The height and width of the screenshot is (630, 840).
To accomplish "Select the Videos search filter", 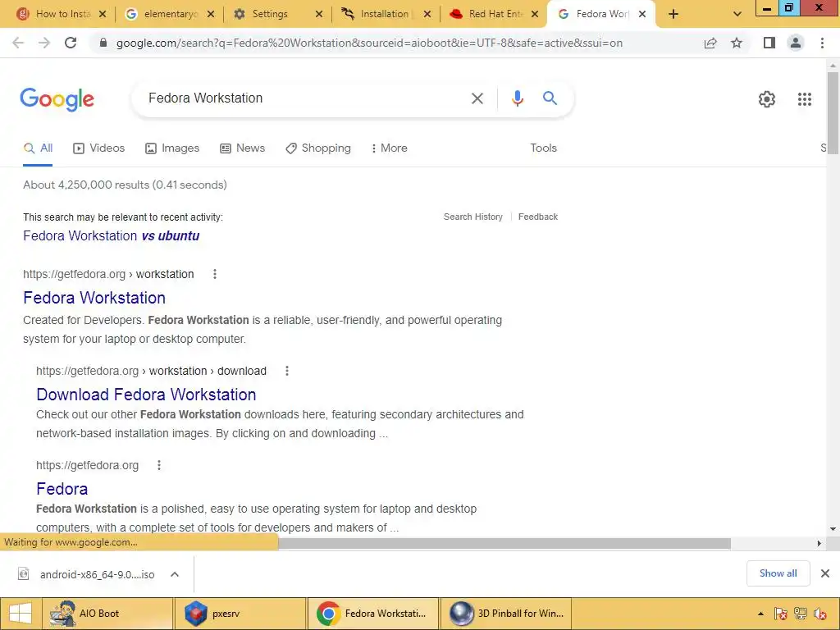I will pos(99,148).
